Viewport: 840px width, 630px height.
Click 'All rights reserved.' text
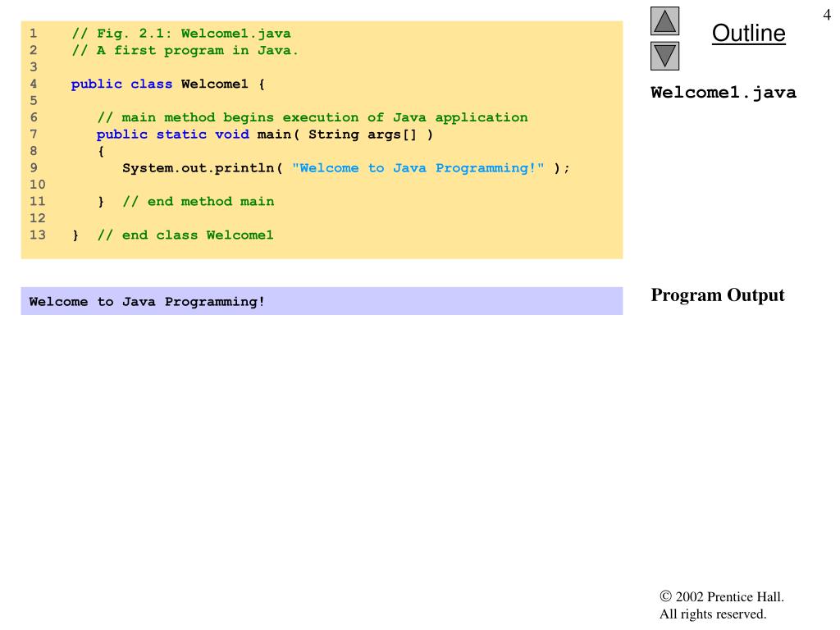pos(713,614)
